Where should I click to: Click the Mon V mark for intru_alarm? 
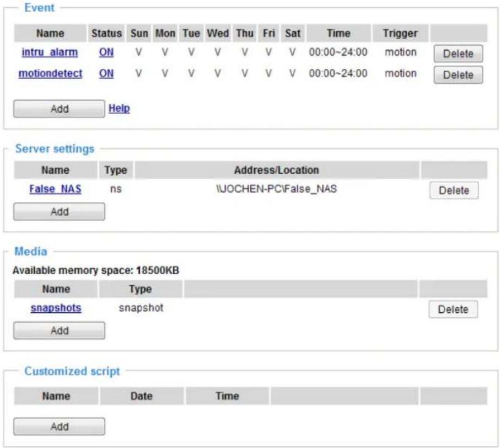(x=165, y=52)
